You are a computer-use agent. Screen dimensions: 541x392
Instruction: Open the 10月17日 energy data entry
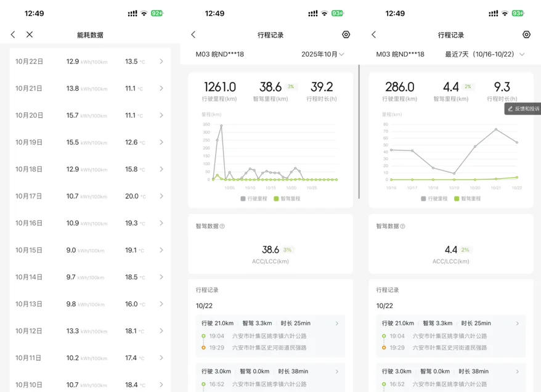click(90, 196)
